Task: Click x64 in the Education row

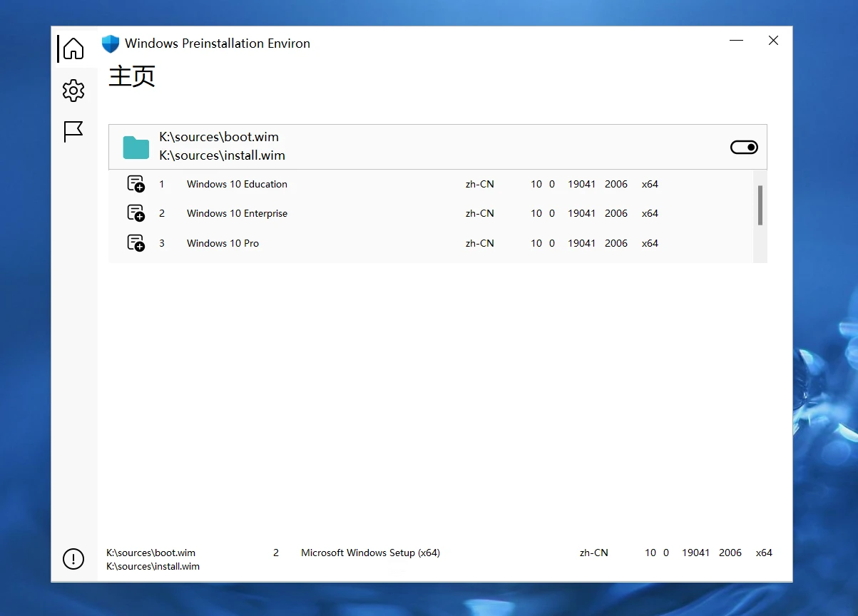Action: pyautogui.click(x=650, y=184)
